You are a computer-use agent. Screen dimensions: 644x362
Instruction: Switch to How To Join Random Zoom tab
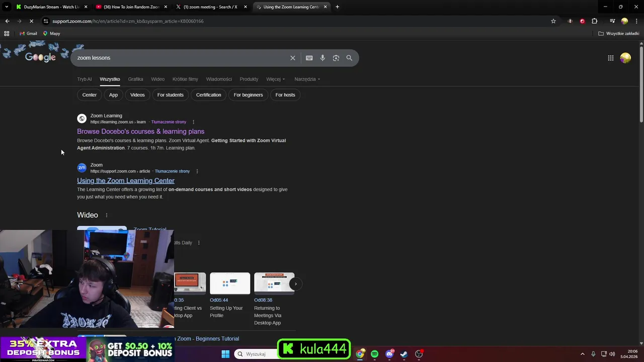click(132, 7)
